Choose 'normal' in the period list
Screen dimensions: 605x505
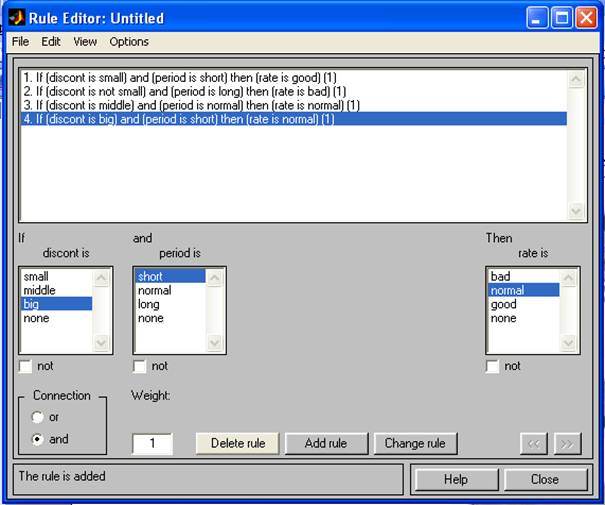[171, 290]
